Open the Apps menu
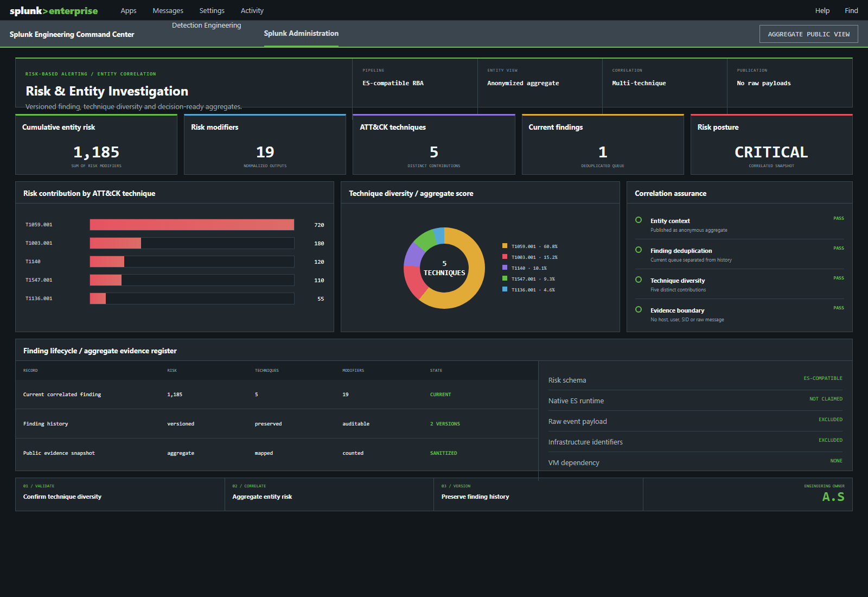This screenshot has width=868, height=597. [x=129, y=10]
